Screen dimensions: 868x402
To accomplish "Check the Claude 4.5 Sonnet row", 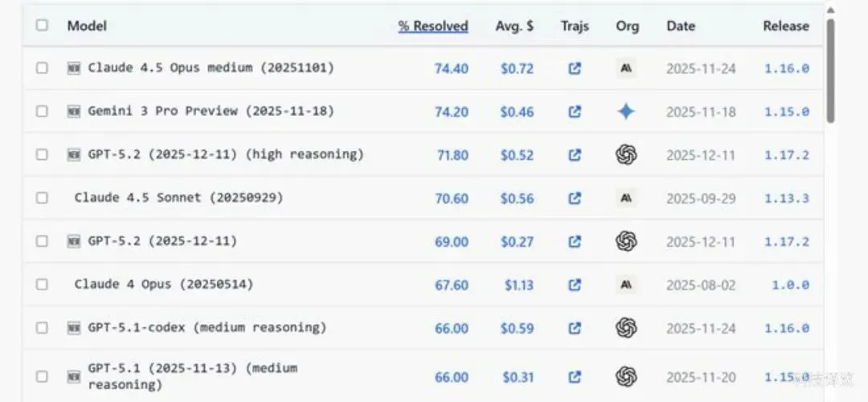I will pos(42,198).
